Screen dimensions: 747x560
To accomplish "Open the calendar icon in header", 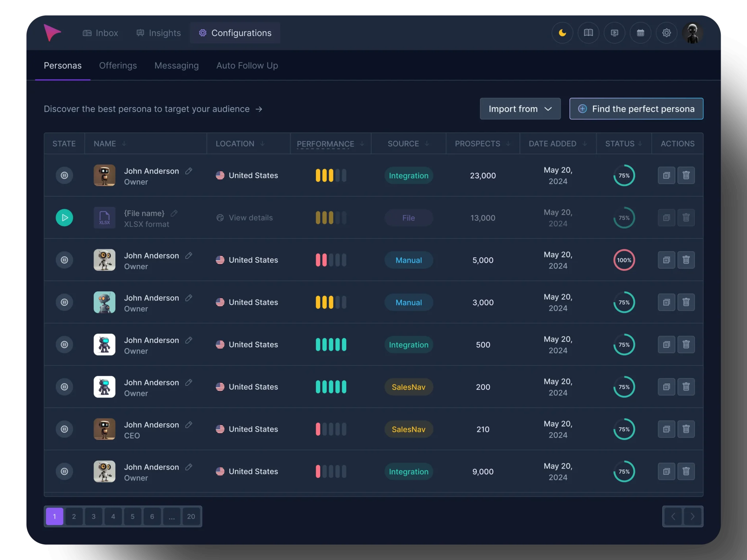I will [x=640, y=33].
